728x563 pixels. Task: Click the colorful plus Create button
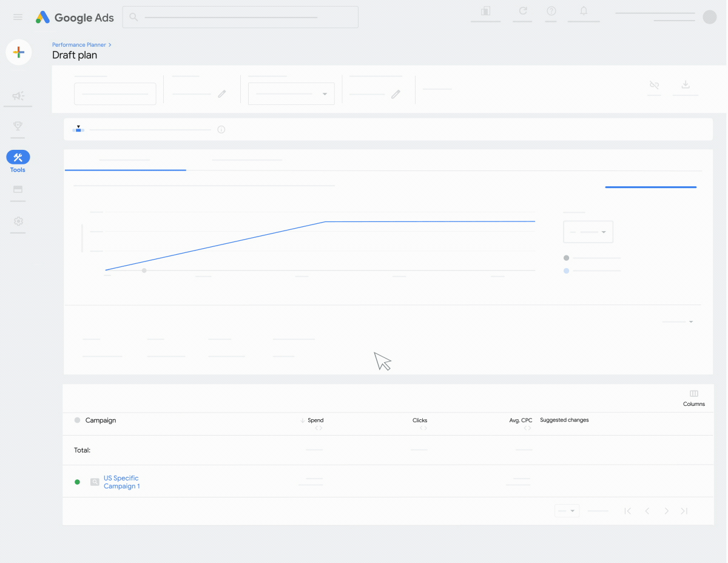19,52
